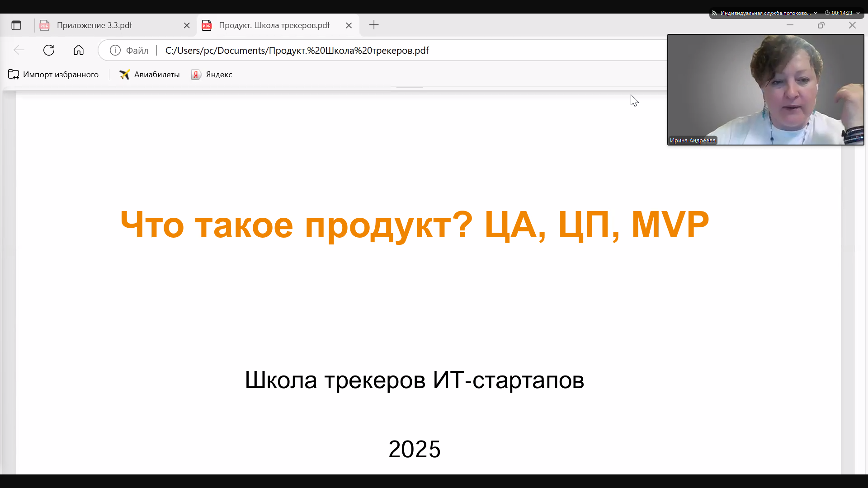Click the Ирина Андреева video thumbnail
The height and width of the screenshot is (488, 868).
click(x=765, y=89)
